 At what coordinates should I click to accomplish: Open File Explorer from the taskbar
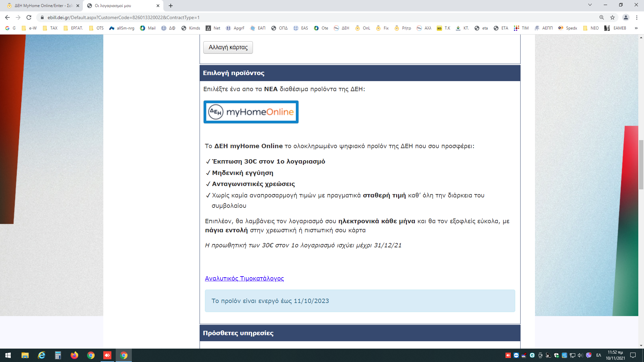click(25, 355)
